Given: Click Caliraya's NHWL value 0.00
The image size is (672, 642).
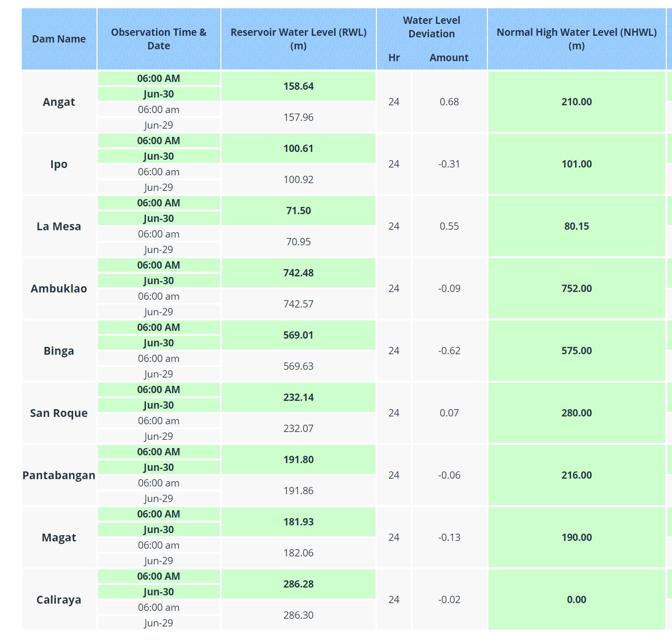Looking at the screenshot, I should [576, 599].
